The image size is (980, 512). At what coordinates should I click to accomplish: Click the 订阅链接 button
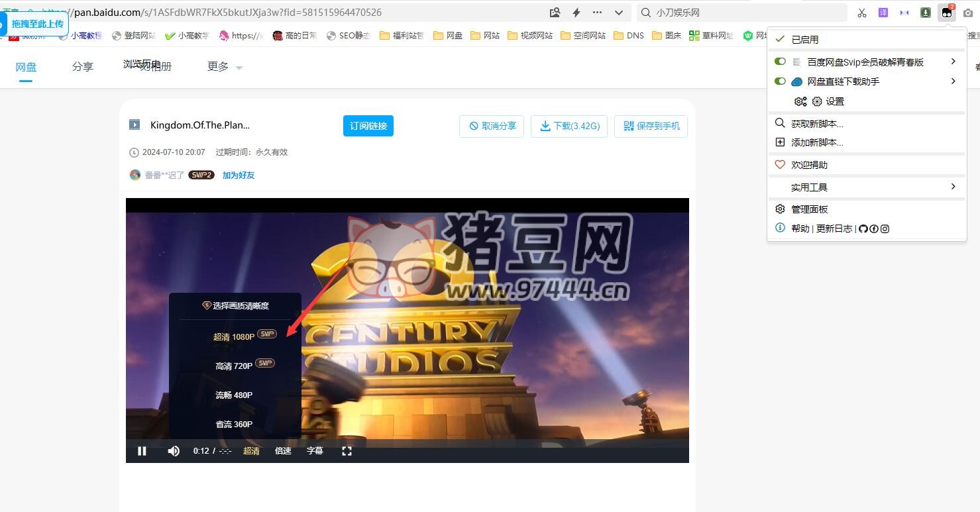[368, 126]
